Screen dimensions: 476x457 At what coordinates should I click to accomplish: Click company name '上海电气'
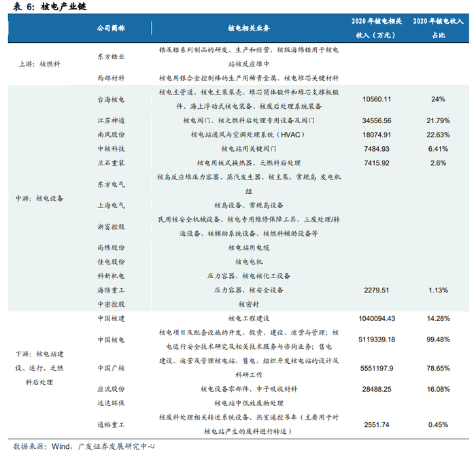(111, 205)
